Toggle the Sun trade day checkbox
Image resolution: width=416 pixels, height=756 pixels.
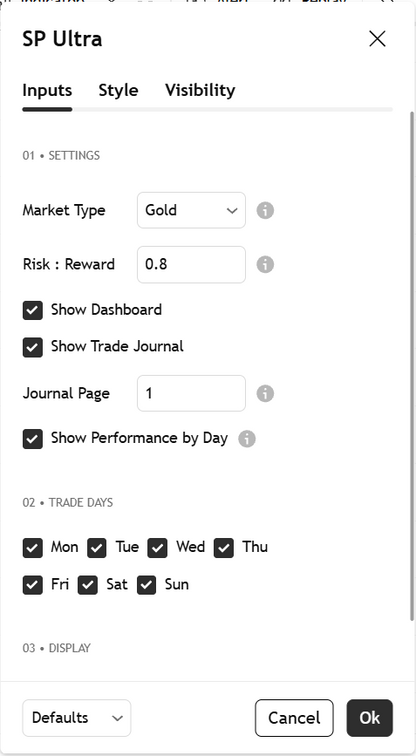[147, 585]
